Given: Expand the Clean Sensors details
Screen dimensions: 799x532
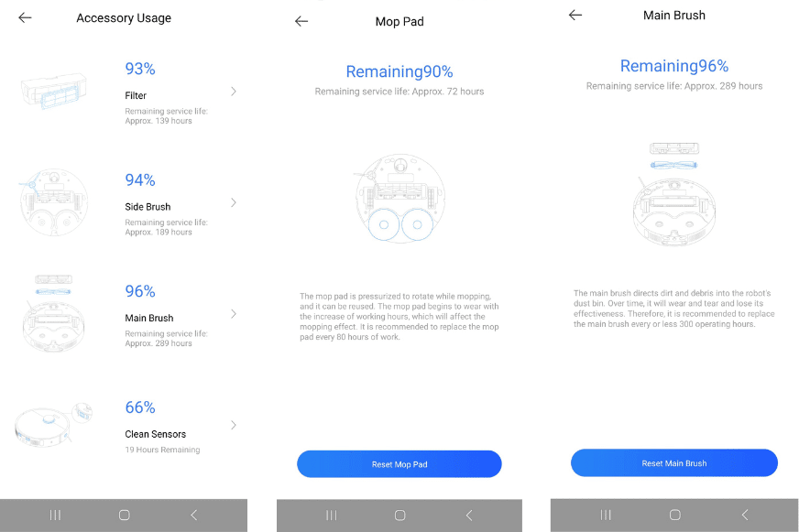Looking at the screenshot, I should [x=234, y=425].
